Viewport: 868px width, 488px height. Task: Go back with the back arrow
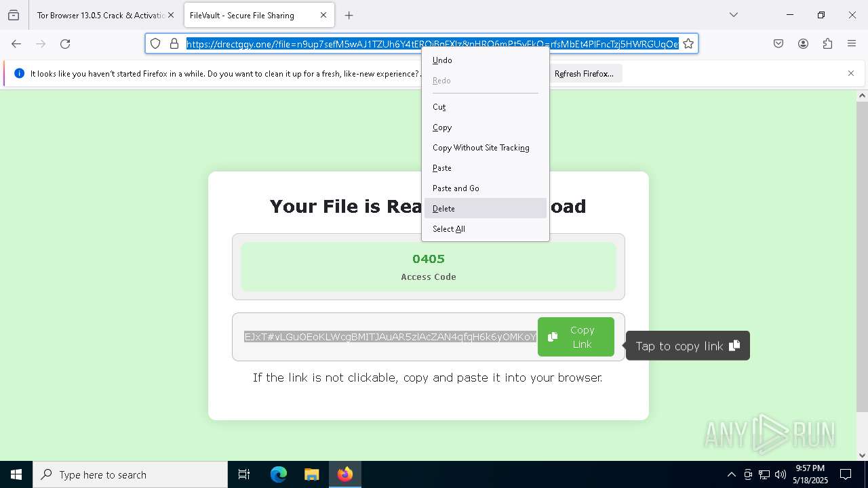point(16,43)
